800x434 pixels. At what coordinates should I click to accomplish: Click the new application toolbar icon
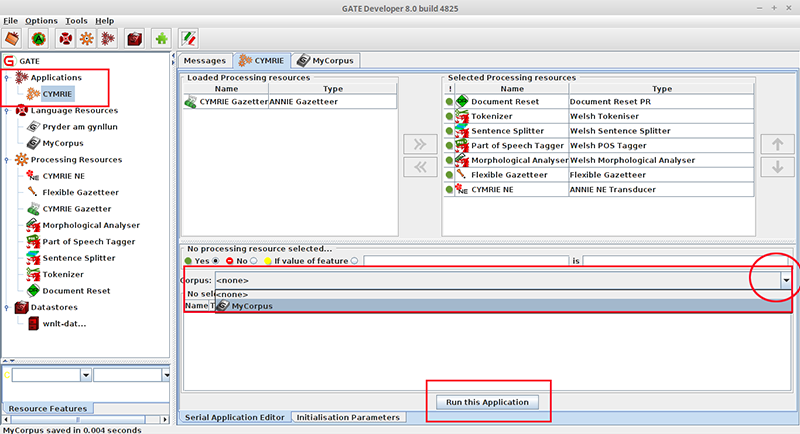coord(108,38)
